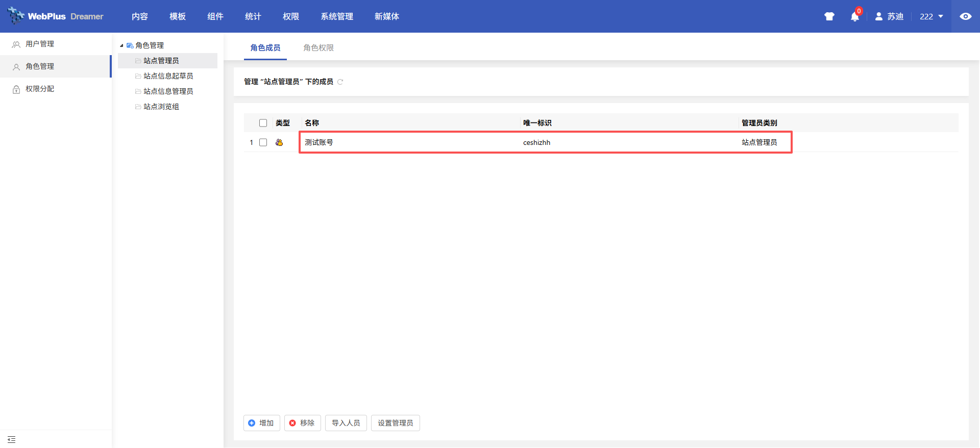Toggle the select-all checkbox in table header
The width and height of the screenshot is (980, 448).
tap(263, 123)
